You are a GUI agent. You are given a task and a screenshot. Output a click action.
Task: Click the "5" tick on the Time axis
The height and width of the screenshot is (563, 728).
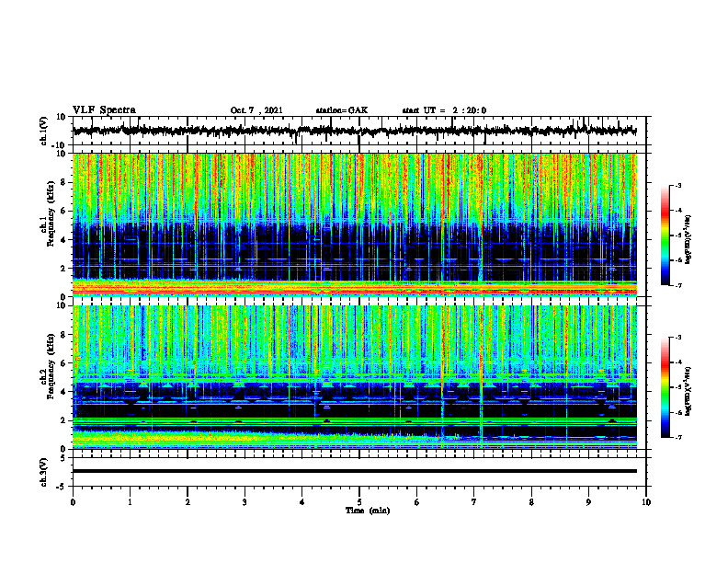click(x=359, y=502)
